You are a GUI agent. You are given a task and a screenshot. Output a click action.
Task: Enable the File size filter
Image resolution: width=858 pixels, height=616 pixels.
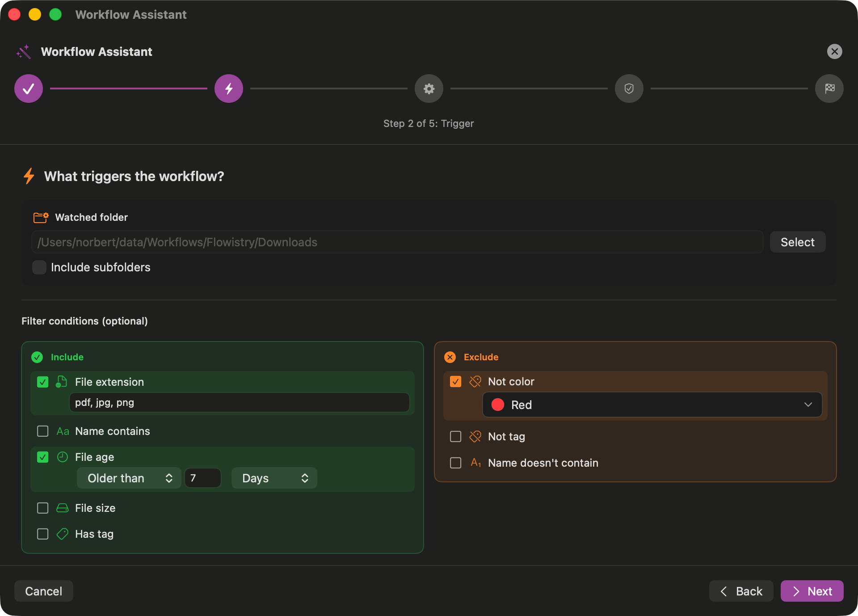pos(43,508)
